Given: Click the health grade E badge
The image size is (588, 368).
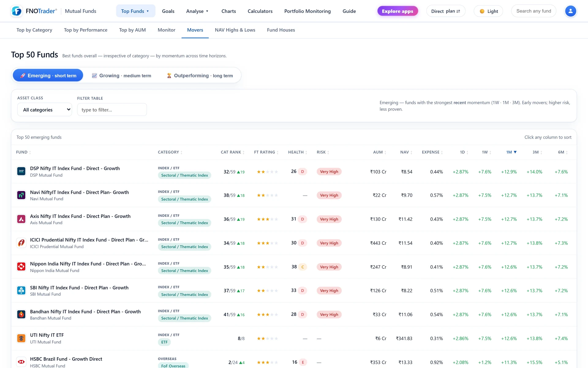Looking at the screenshot, I should 303,362.
